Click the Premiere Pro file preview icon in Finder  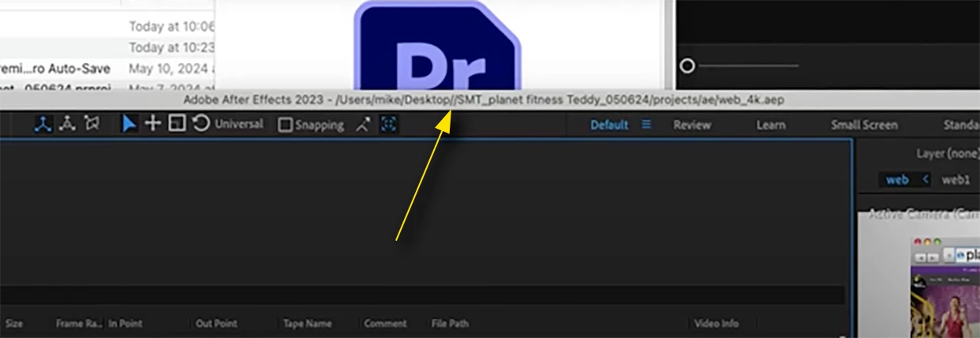[x=439, y=46]
